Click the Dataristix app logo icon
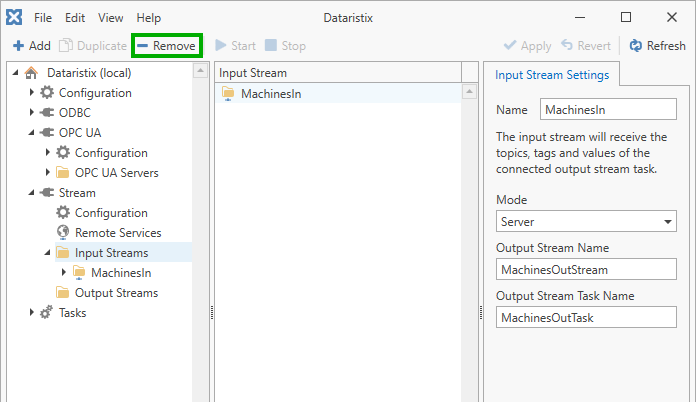Viewport: 696px width, 402px height. click(x=14, y=17)
